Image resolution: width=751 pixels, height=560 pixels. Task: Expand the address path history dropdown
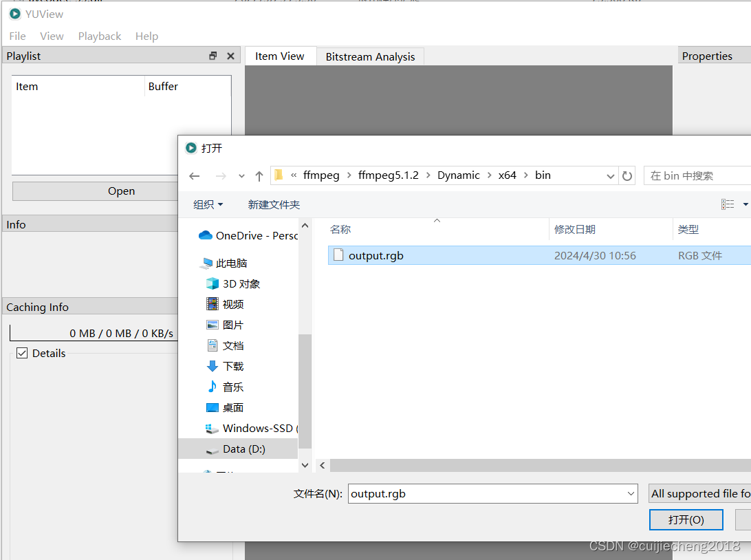click(610, 176)
